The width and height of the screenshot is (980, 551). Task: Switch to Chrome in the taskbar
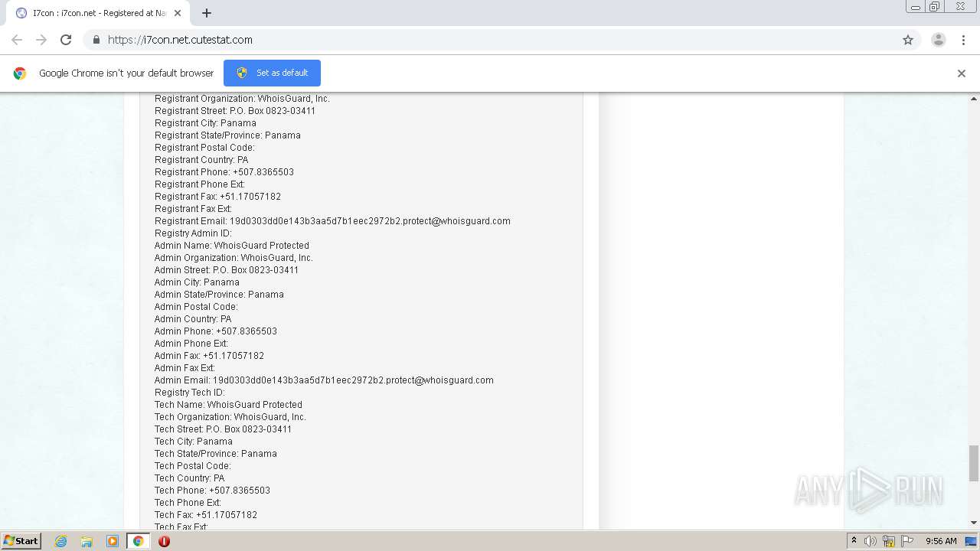click(139, 541)
